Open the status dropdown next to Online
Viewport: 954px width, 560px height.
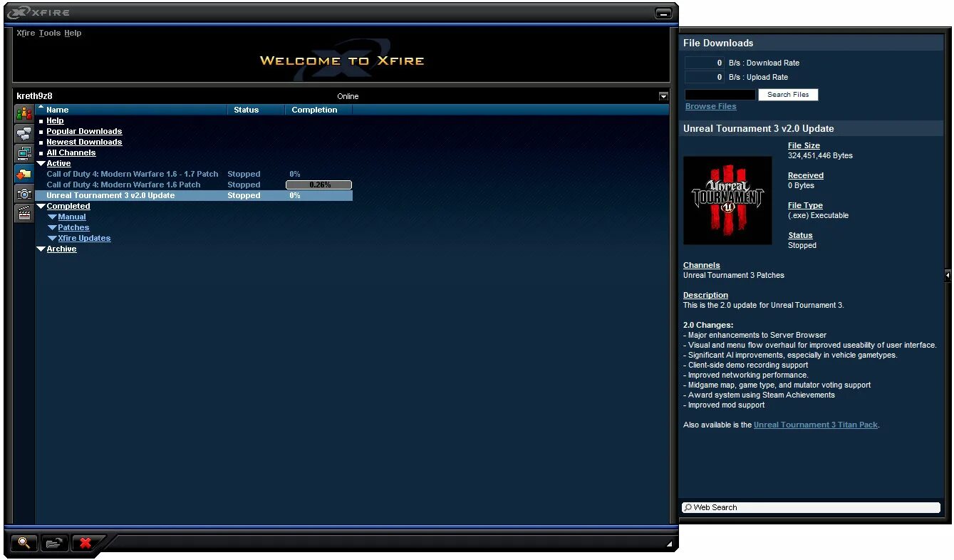pos(663,96)
